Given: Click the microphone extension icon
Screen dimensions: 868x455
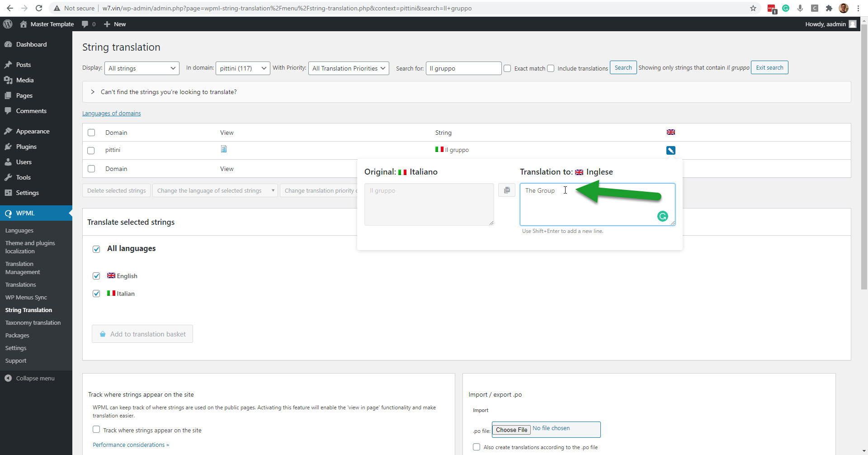Looking at the screenshot, I should [800, 8].
